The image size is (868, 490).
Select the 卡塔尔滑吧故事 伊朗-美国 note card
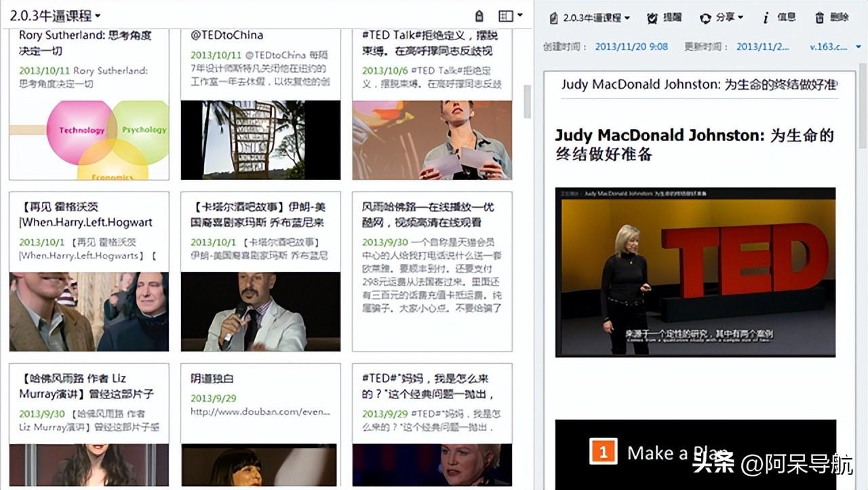tap(260, 271)
